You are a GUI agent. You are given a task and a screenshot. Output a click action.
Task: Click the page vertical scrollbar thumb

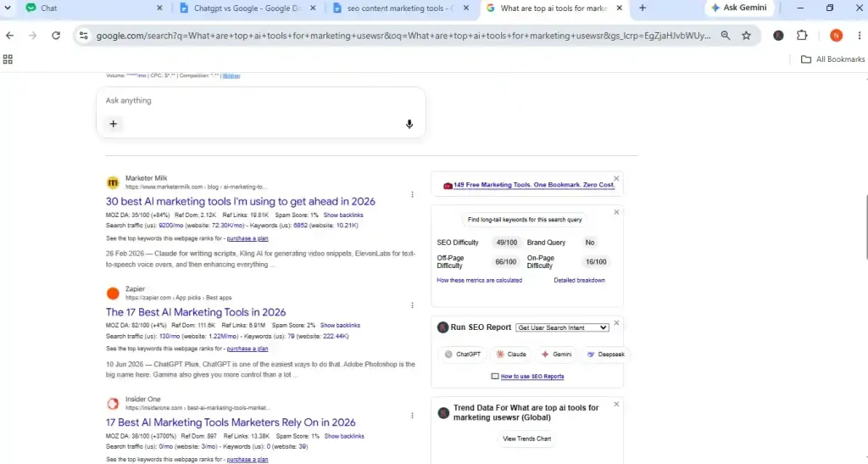pyautogui.click(x=865, y=226)
